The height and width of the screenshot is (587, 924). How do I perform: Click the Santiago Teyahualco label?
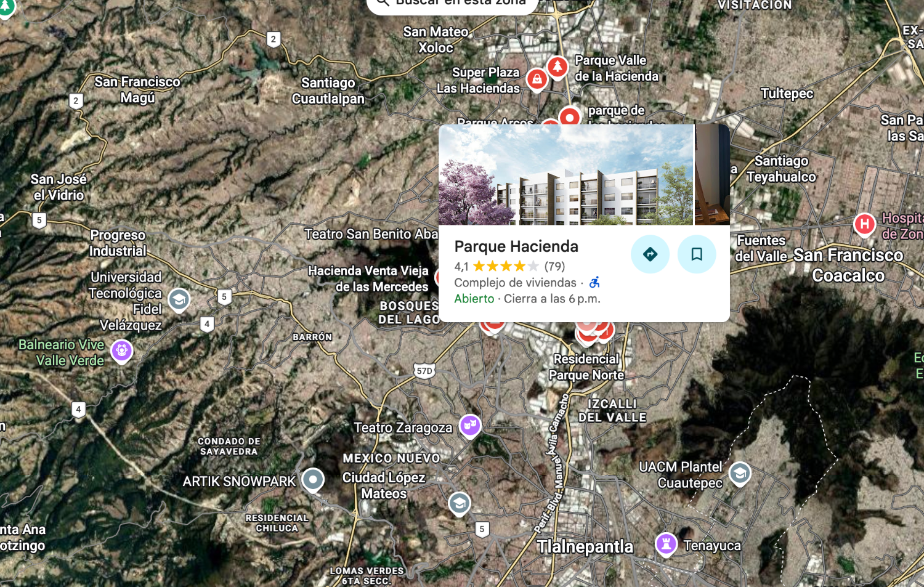(781, 169)
